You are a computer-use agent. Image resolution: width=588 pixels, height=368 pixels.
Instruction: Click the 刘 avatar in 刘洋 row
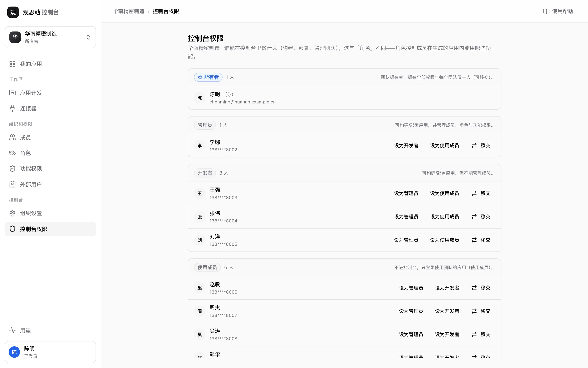point(200,240)
